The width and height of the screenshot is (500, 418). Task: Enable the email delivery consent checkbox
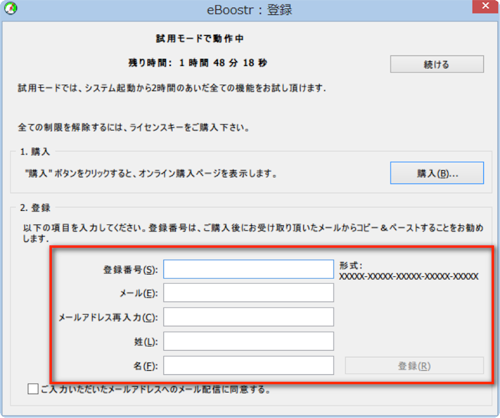click(x=33, y=389)
